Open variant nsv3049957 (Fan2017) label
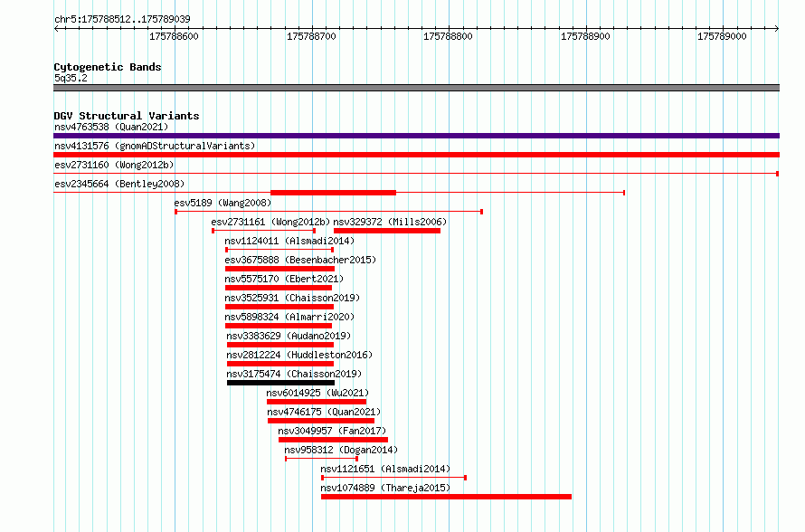This screenshot has height=532, width=805. coord(332,431)
